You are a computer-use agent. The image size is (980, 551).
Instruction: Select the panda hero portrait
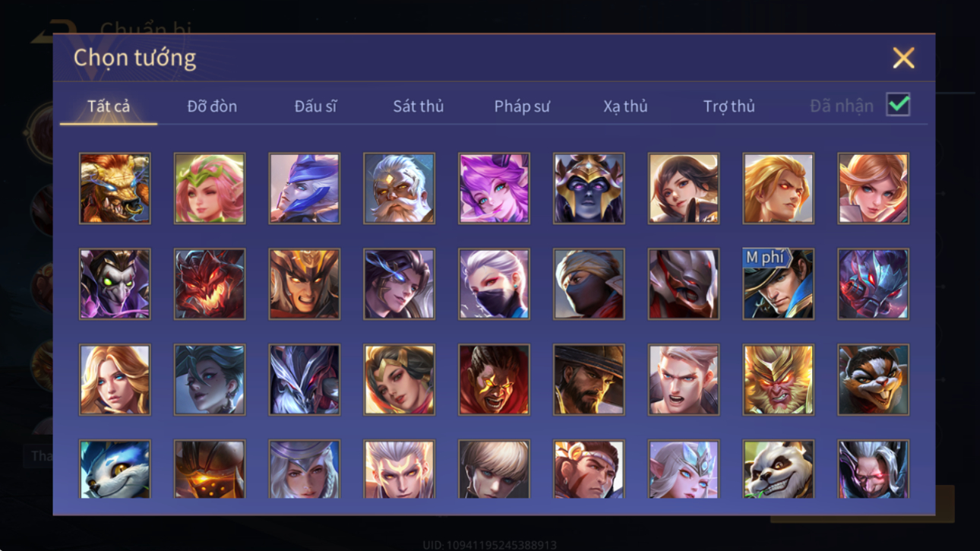[778, 469]
